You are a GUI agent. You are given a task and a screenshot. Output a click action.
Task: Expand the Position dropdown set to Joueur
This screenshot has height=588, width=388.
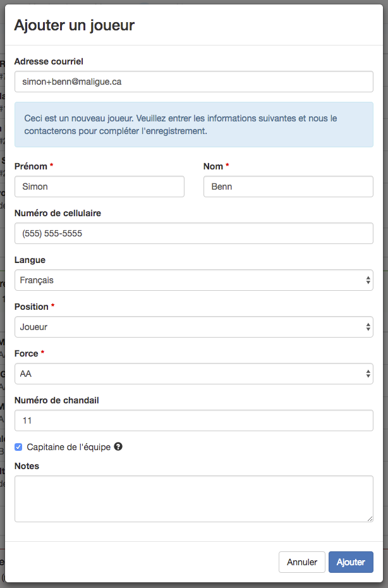(x=194, y=327)
